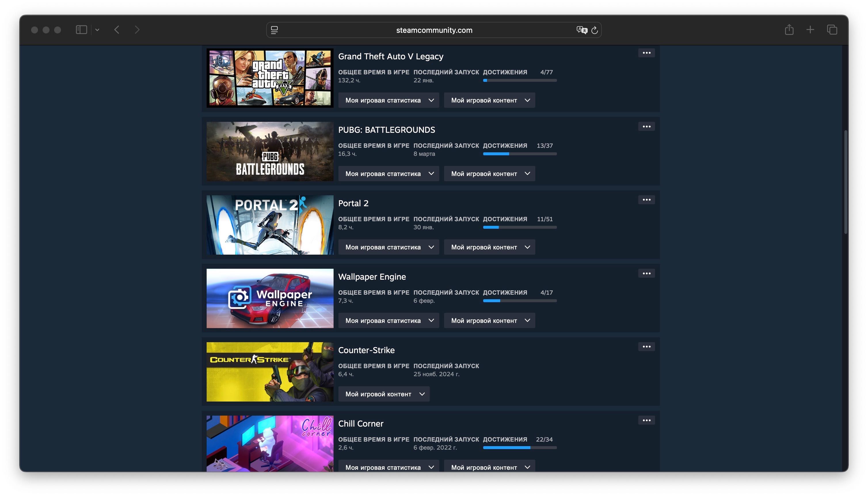Click the Portal 2 cover image
The image size is (868, 496).
[270, 225]
